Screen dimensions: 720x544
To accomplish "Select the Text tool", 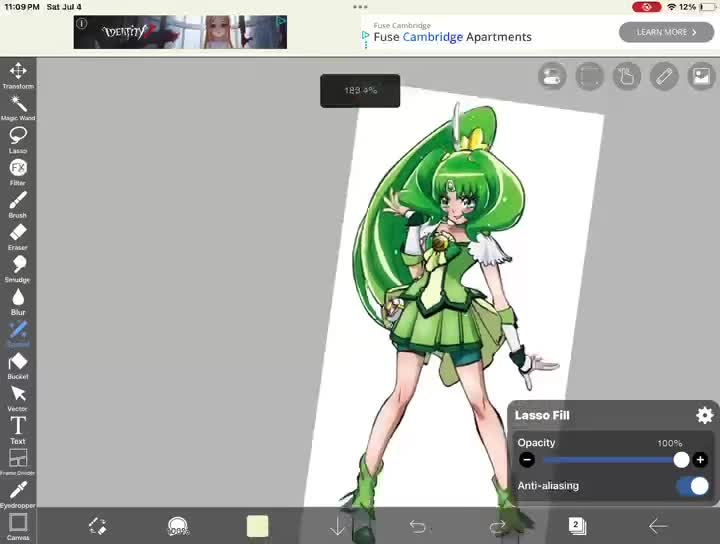I will coord(18,431).
